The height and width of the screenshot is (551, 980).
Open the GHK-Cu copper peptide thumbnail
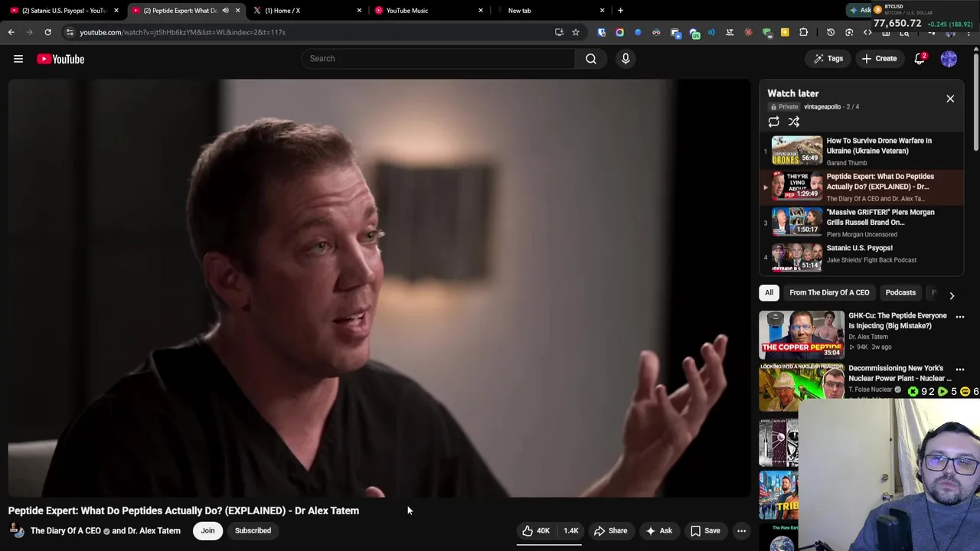click(802, 334)
